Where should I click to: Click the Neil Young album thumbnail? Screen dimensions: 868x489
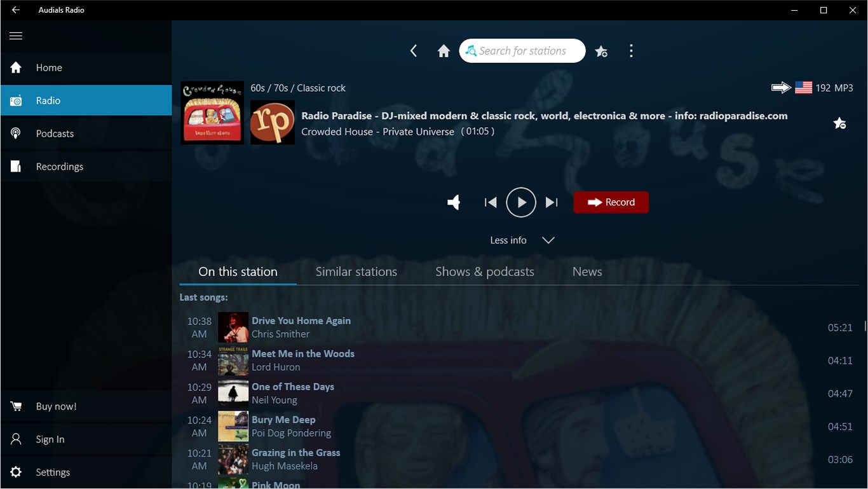pos(233,394)
